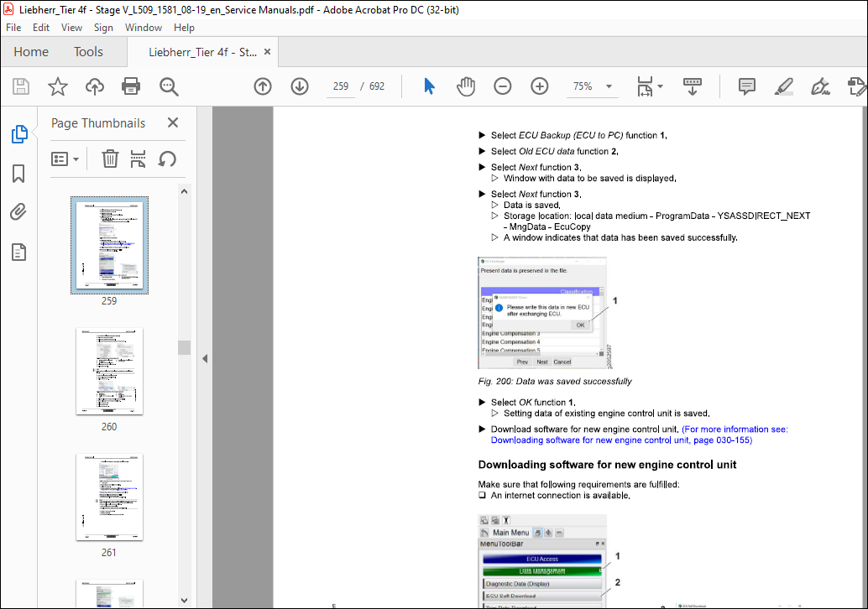
Task: Zoom in with plus icon
Action: 540,86
